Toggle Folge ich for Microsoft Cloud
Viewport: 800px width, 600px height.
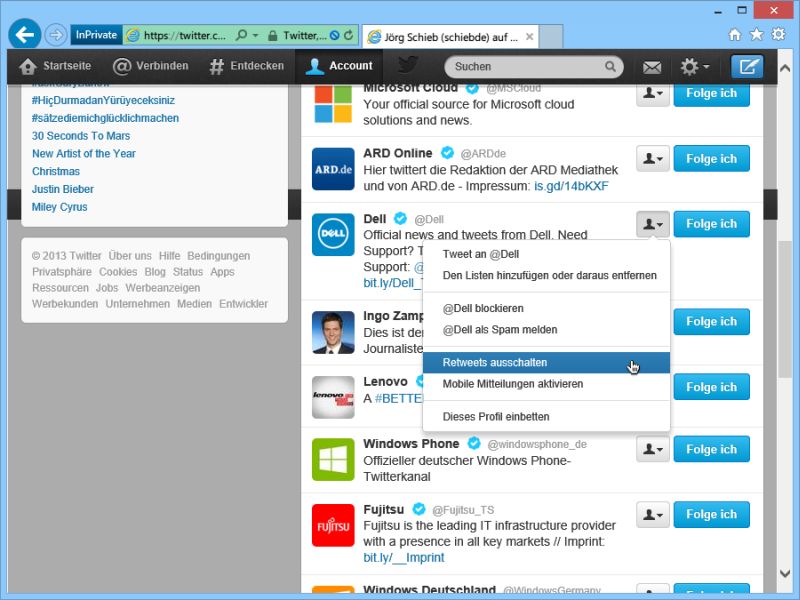pos(711,94)
